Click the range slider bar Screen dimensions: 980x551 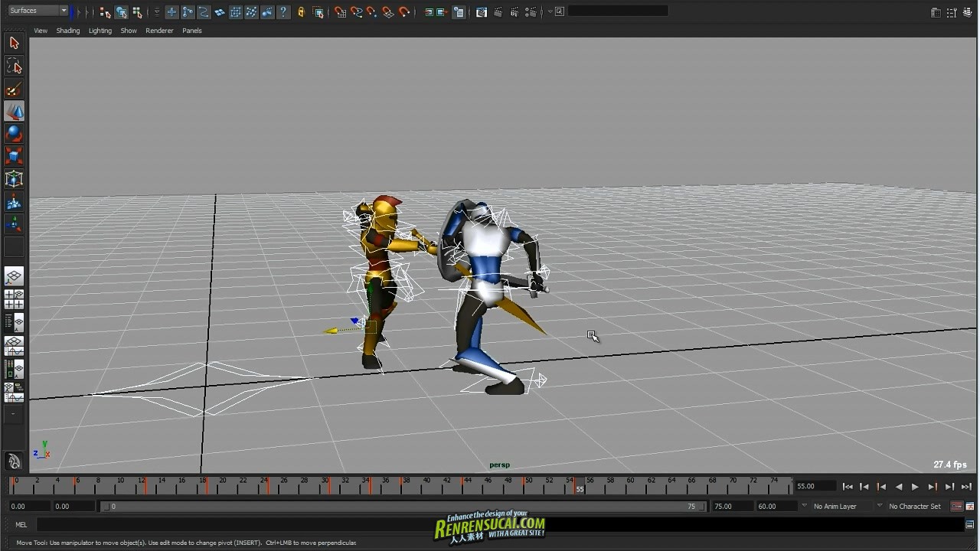[402, 506]
